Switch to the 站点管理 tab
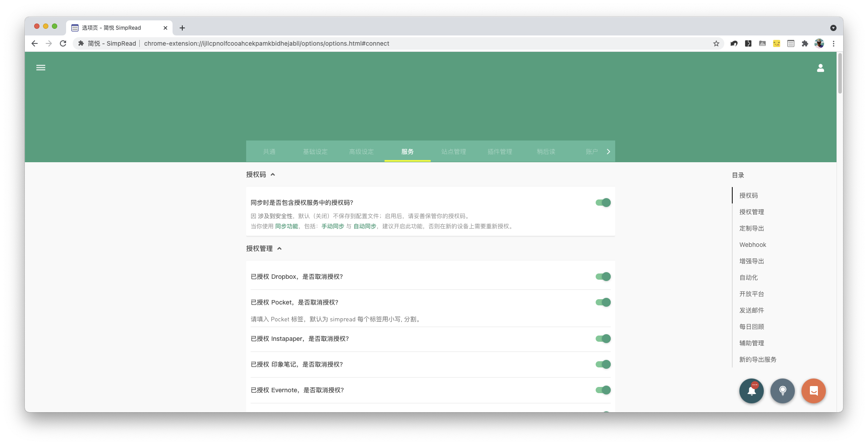This screenshot has height=445, width=868. click(454, 152)
